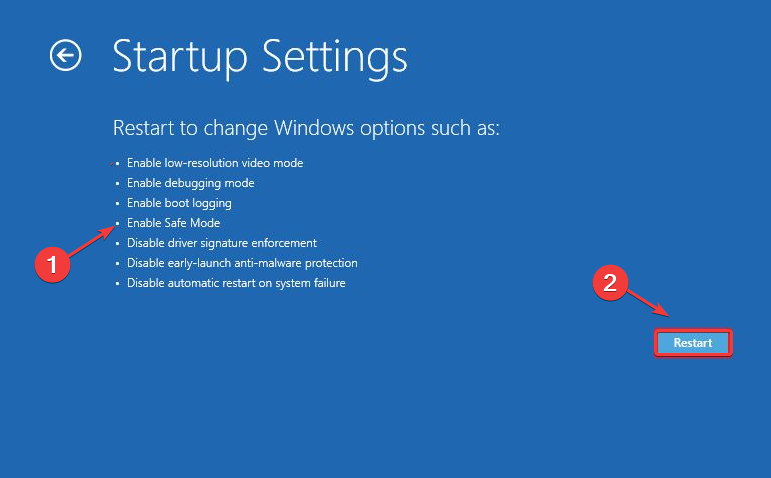This screenshot has width=771, height=478.
Task: Select the 'Restart to change Windows options' subtitle
Action: point(306,129)
